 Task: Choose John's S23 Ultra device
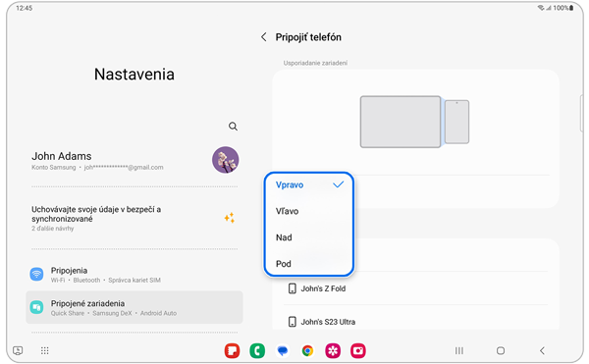coord(416,322)
